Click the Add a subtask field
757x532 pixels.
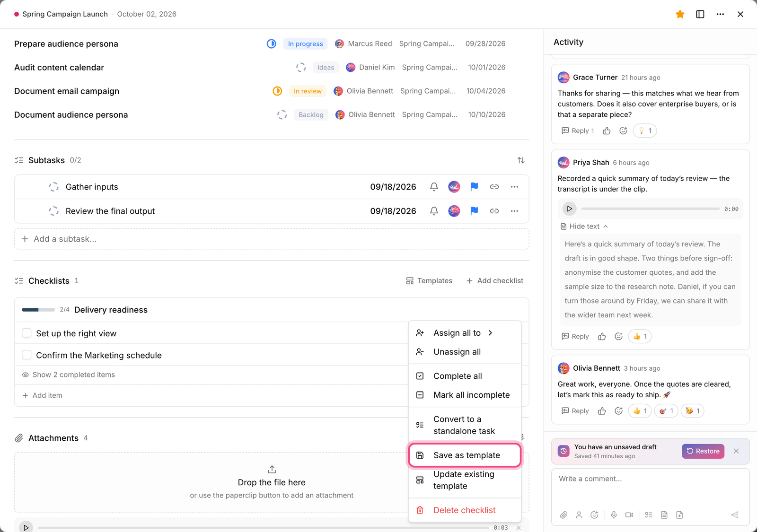pyautogui.click(x=272, y=239)
